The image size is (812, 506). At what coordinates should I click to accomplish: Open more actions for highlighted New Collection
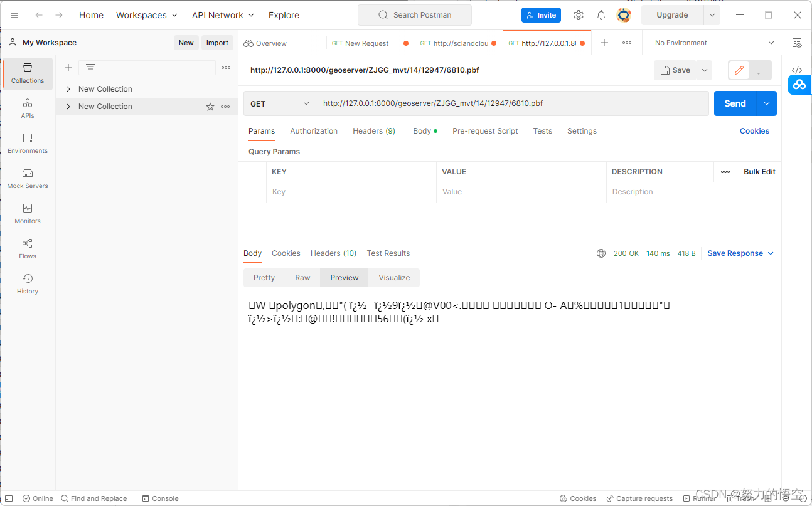point(225,107)
